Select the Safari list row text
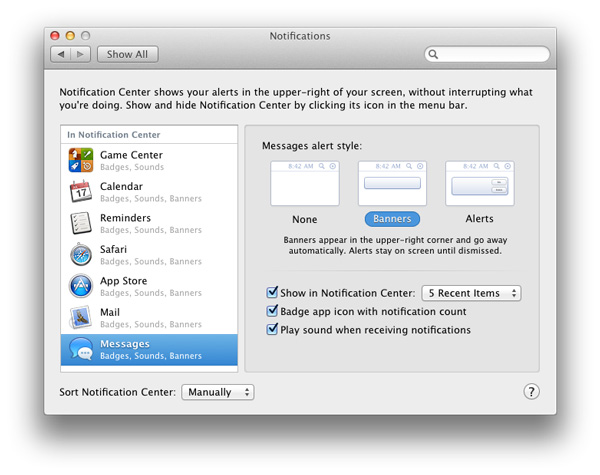Image resolution: width=600 pixels, height=475 pixels. tap(151, 255)
